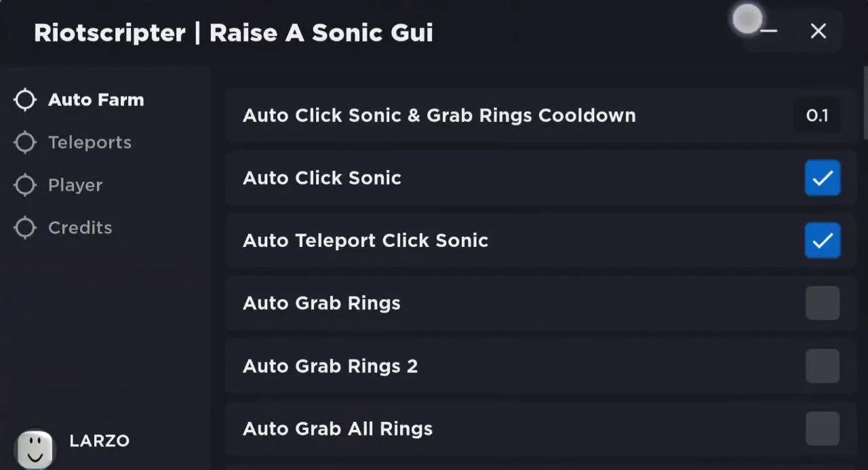Check the Auto Grab All Rings box
The height and width of the screenshot is (470, 868).
pyautogui.click(x=823, y=429)
